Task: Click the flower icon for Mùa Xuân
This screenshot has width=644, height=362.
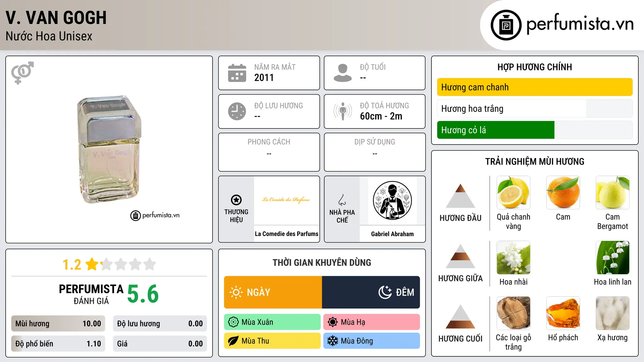Action: point(233,322)
